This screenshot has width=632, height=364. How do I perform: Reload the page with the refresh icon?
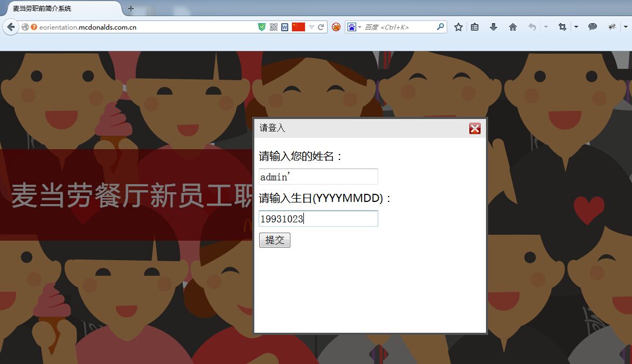[321, 27]
